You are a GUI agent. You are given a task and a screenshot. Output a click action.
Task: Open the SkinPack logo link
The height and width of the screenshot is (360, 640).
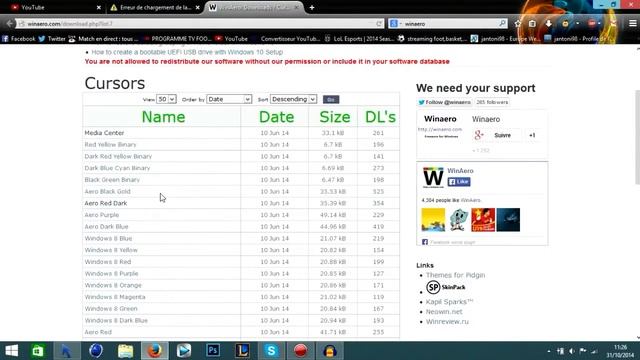446,287
